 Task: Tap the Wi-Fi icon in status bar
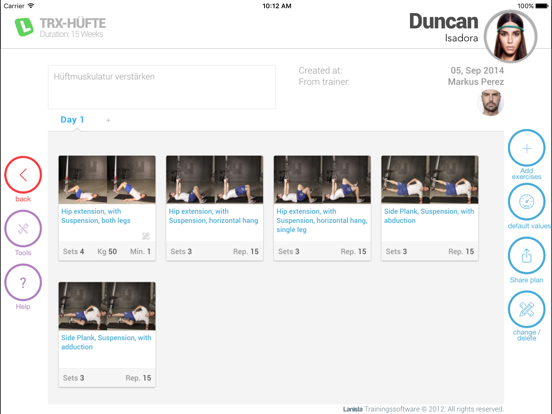31,6
